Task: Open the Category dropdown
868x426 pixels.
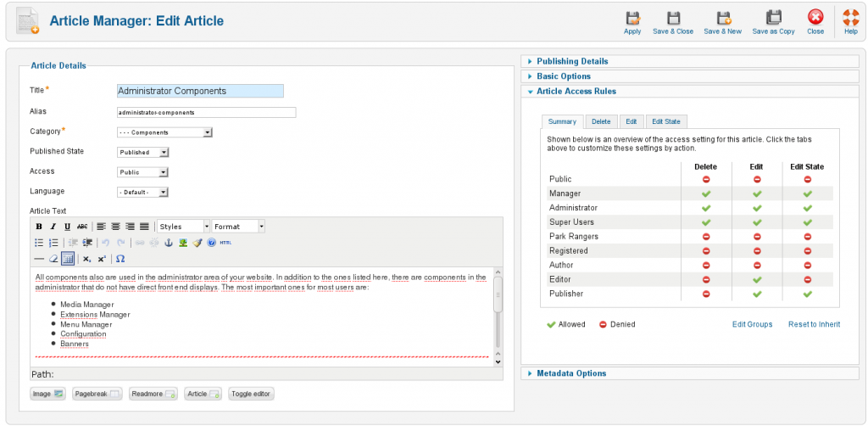Action: pyautogui.click(x=165, y=132)
